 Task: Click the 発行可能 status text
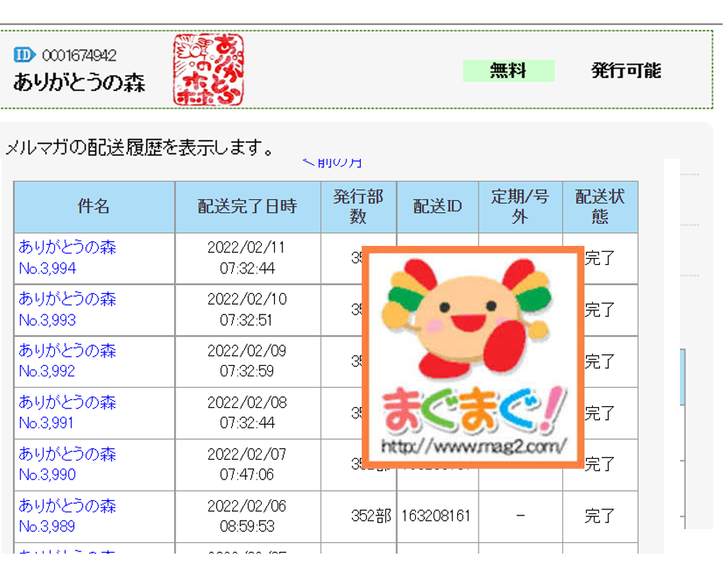pos(626,70)
